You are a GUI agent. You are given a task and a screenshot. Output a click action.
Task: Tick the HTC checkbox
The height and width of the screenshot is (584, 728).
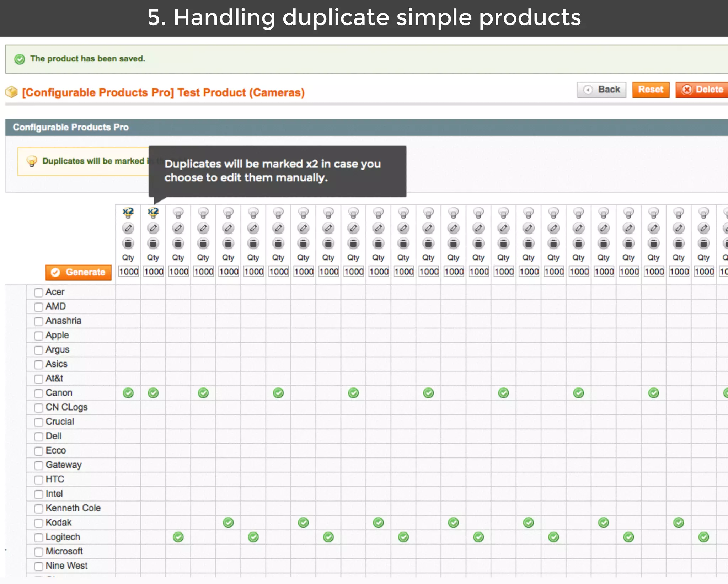tap(38, 480)
